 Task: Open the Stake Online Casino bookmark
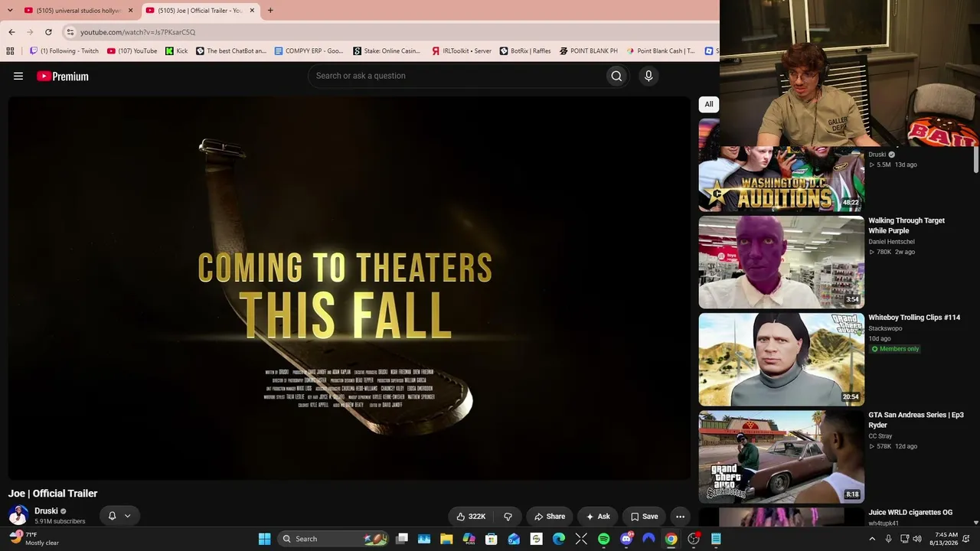[x=387, y=51]
